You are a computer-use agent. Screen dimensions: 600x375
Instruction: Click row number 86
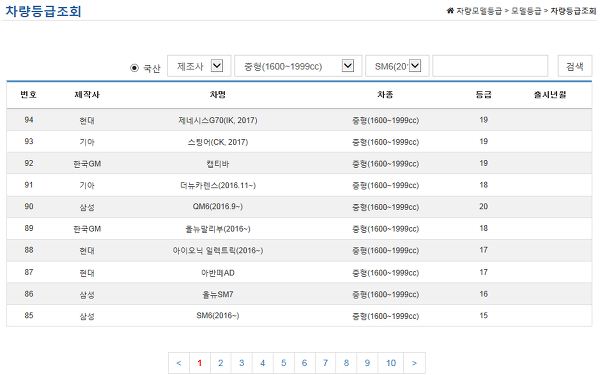coord(29,294)
